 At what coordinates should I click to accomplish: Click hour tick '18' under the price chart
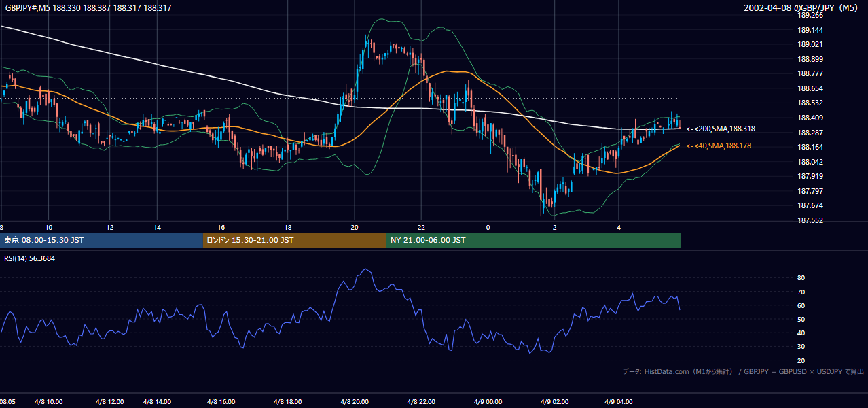287,227
